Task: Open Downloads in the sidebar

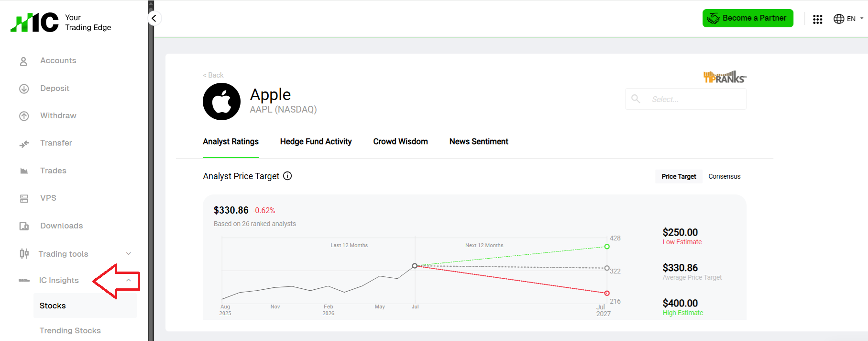Action: pos(61,226)
